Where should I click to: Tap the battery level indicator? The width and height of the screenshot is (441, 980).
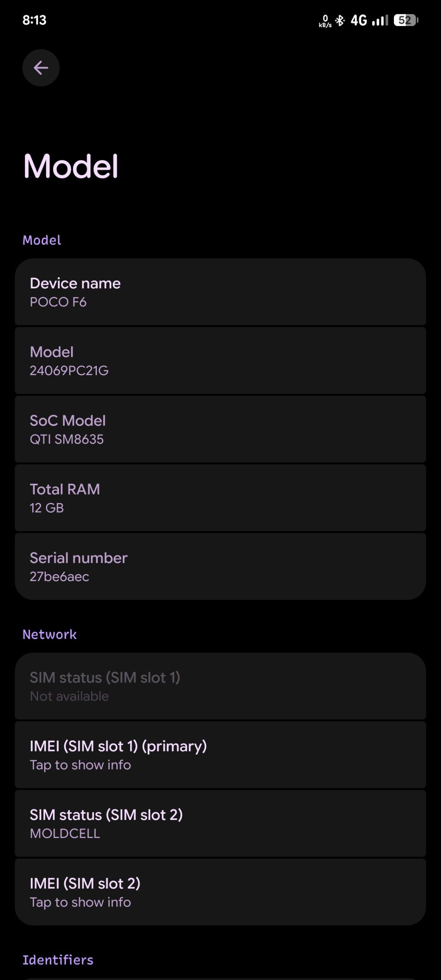tap(406, 20)
